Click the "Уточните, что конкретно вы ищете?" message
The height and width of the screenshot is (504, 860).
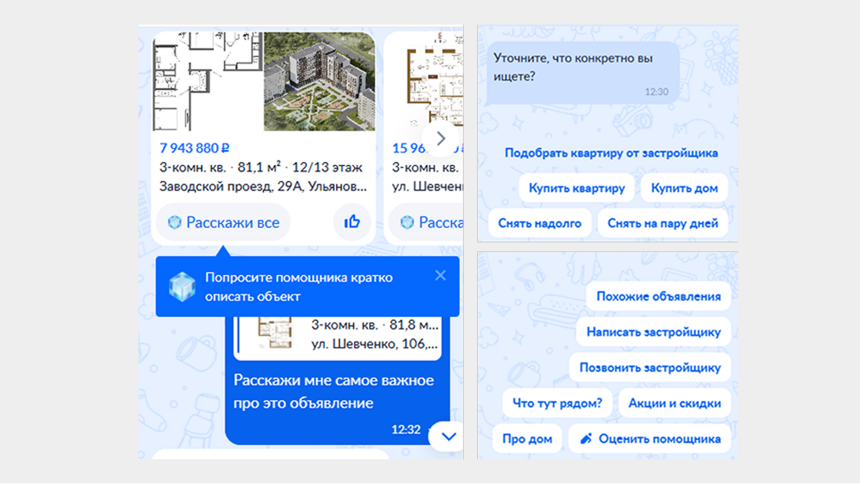coord(583,73)
